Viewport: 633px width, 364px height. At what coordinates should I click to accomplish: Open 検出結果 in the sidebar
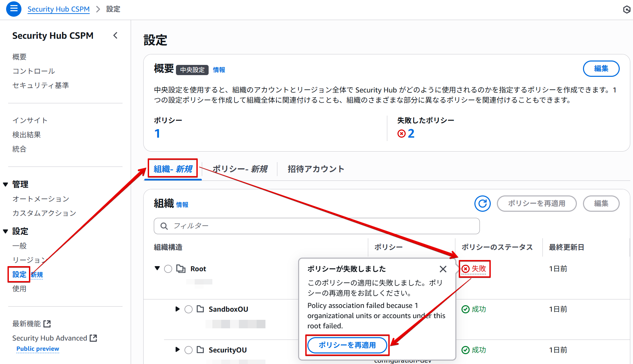(x=27, y=135)
